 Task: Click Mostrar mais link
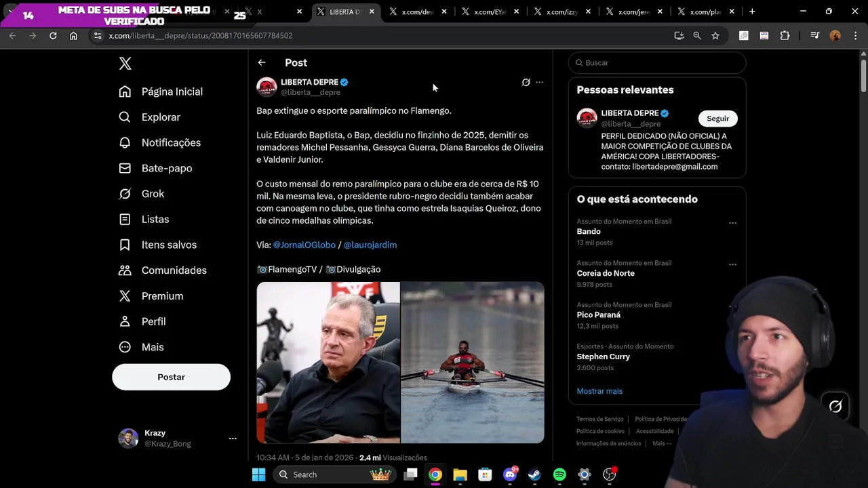pos(599,391)
